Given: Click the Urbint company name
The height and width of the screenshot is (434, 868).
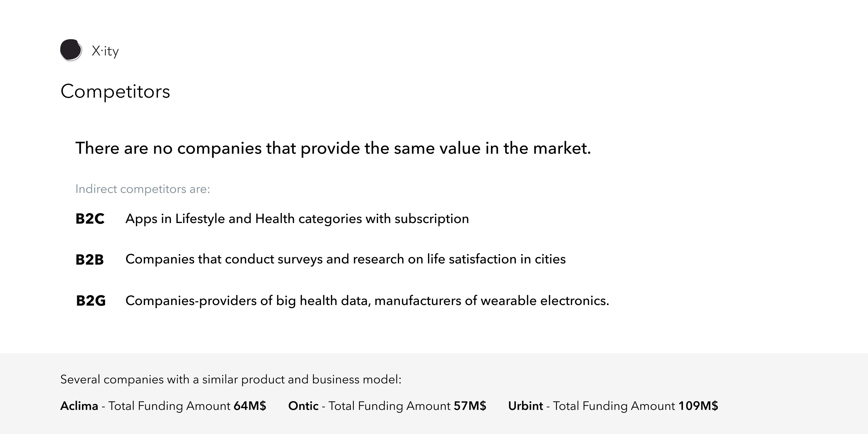Looking at the screenshot, I should pyautogui.click(x=526, y=406).
